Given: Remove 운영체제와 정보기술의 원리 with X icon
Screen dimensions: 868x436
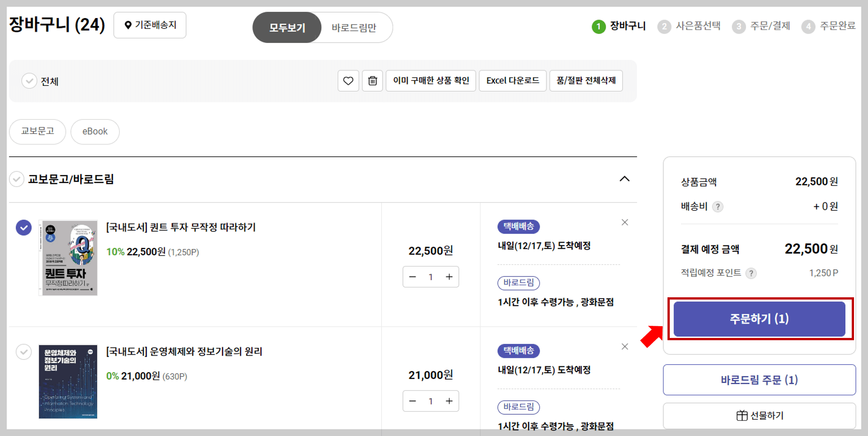Looking at the screenshot, I should [x=625, y=346].
